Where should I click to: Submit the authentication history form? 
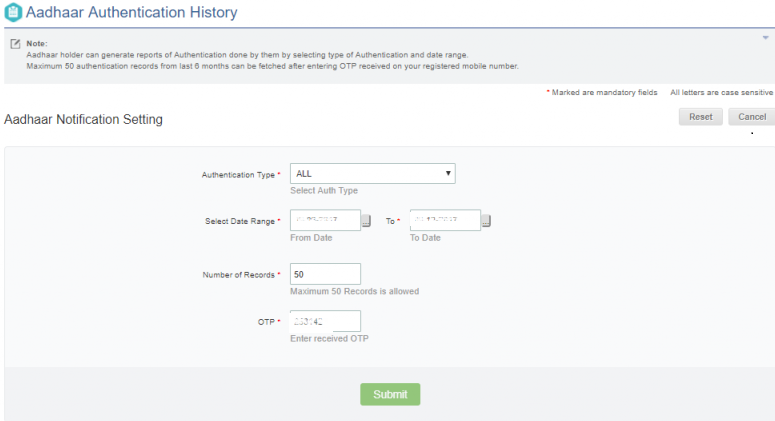pyautogui.click(x=390, y=394)
